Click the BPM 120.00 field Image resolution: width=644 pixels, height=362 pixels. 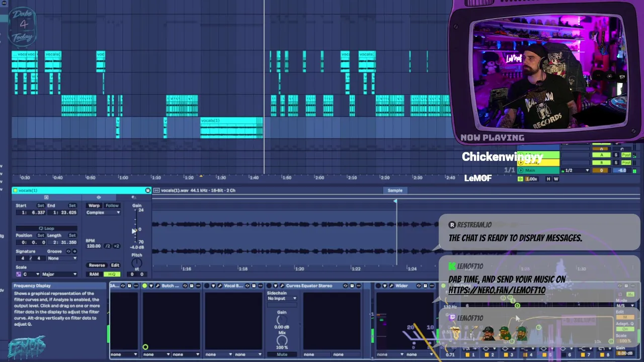94,246
